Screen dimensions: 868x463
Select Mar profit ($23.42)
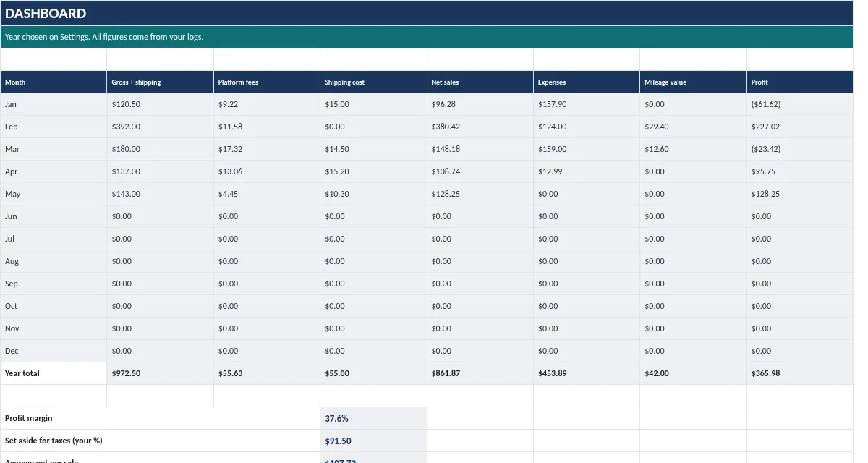(x=800, y=149)
